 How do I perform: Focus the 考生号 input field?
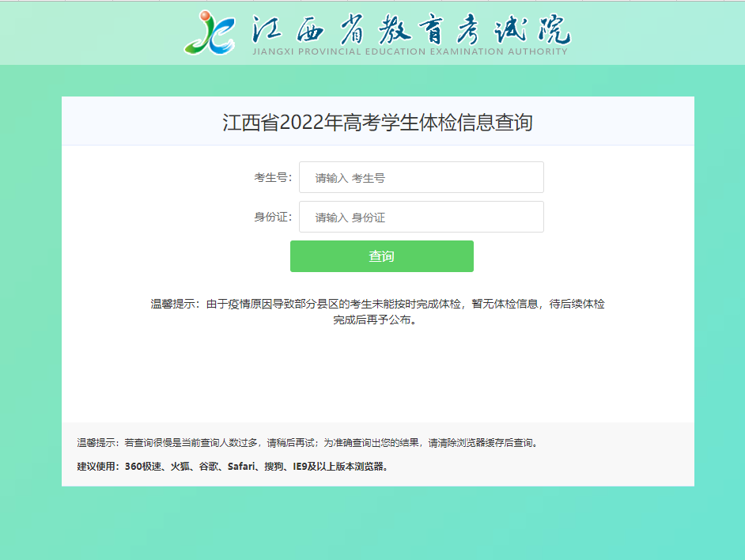click(x=421, y=178)
